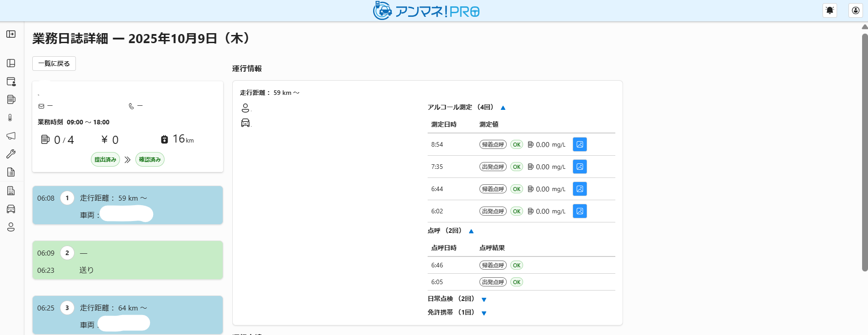
Task: Open the megaphone announcements sidebar icon
Action: tap(11, 136)
